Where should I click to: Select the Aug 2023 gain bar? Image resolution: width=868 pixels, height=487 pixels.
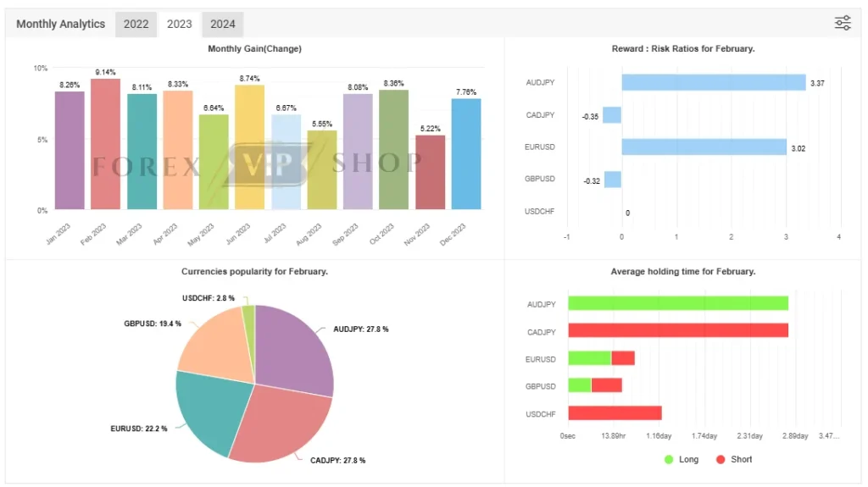coord(322,170)
